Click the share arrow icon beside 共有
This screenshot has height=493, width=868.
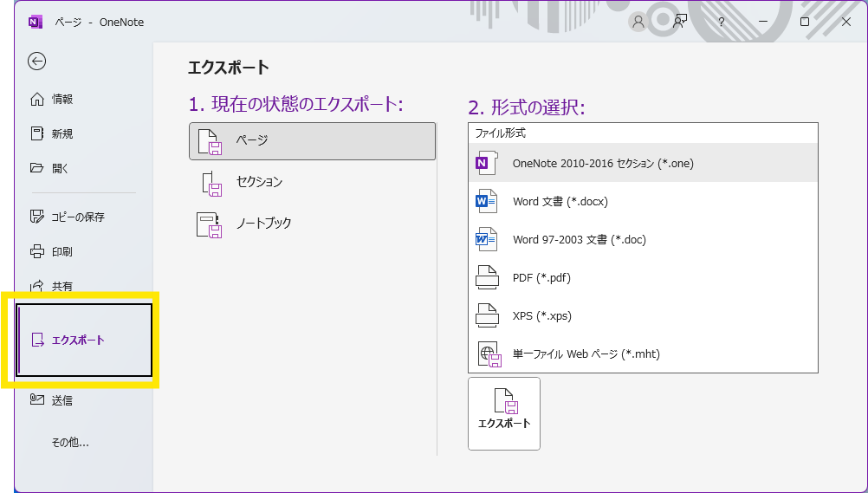[36, 286]
